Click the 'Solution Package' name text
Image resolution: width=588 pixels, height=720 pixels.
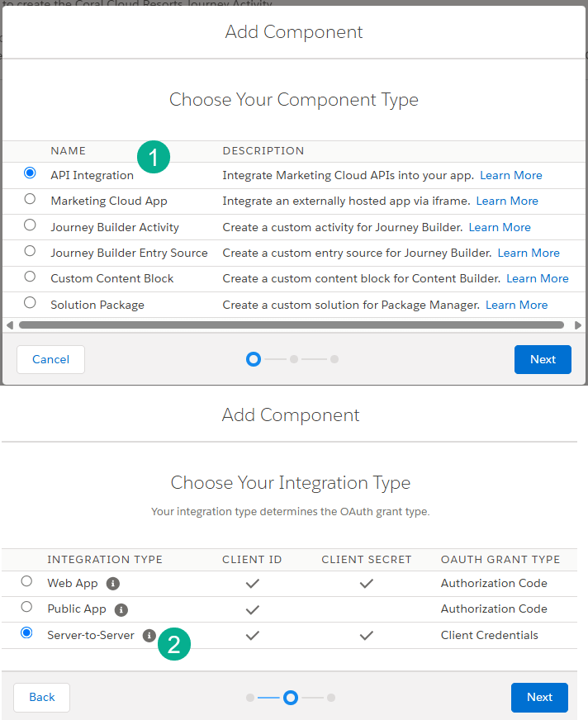[x=97, y=305]
